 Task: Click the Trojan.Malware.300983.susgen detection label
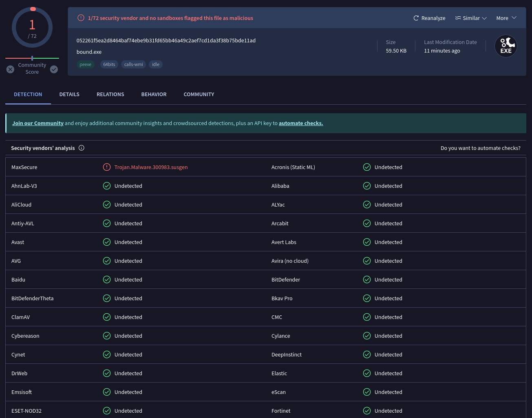click(151, 167)
